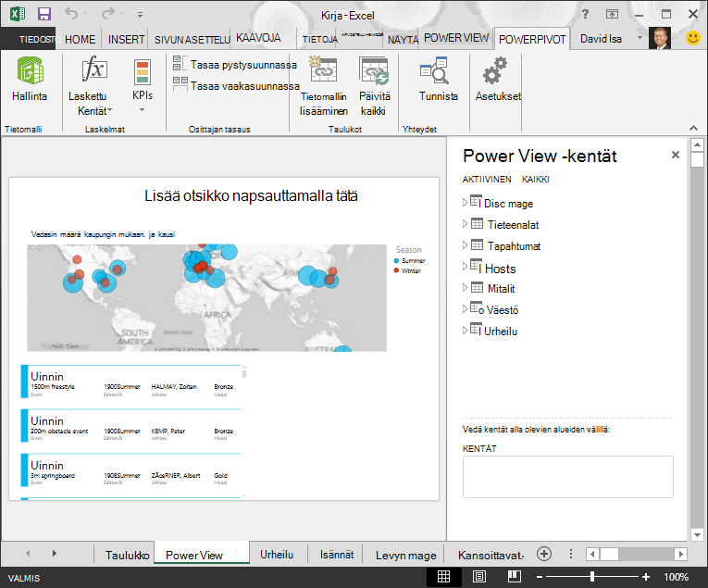Image resolution: width=708 pixels, height=588 pixels.
Task: Expand the Tapahtumat table
Action: [466, 244]
